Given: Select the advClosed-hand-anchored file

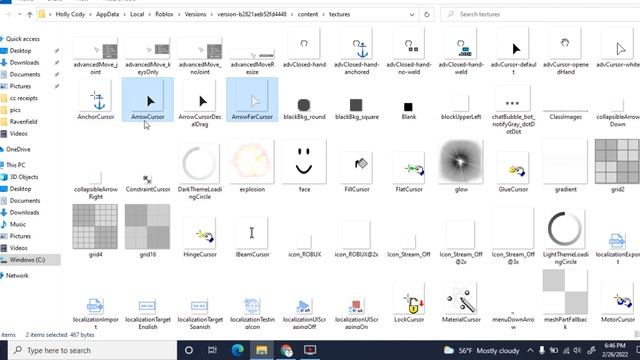Looking at the screenshot, I should [357, 52].
